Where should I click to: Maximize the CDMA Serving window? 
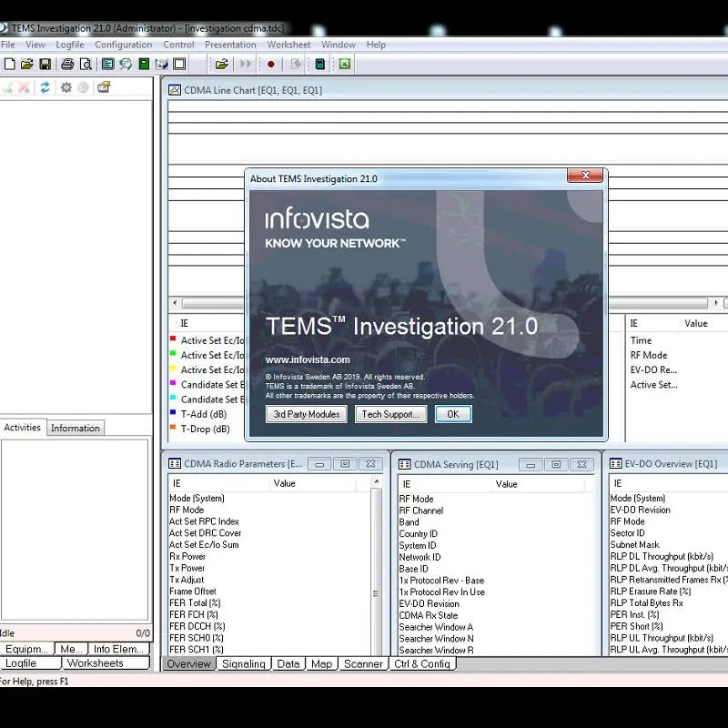[x=556, y=464]
